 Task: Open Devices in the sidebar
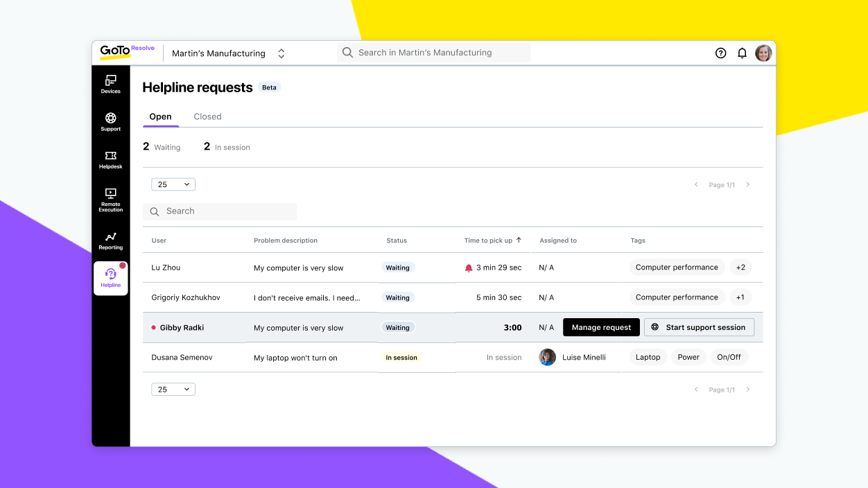[110, 84]
